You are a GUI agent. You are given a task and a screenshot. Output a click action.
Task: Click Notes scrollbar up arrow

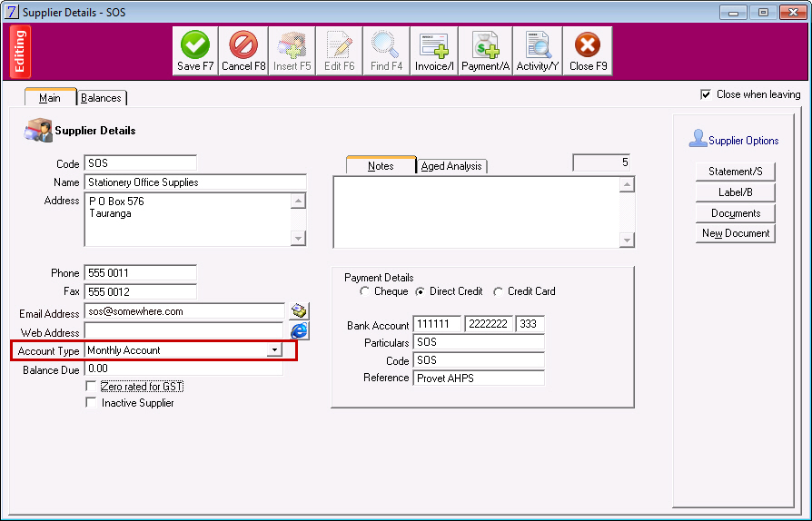(627, 184)
